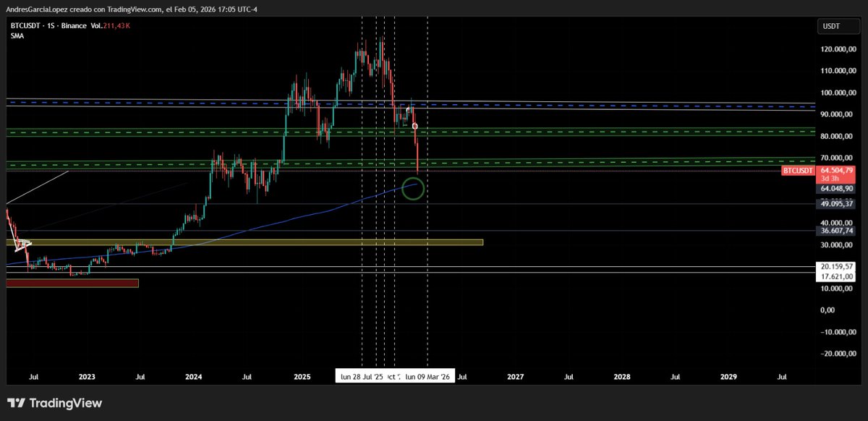868x421 pixels.
Task: Click the red BTCUSDT price-line label
Action: pos(799,171)
